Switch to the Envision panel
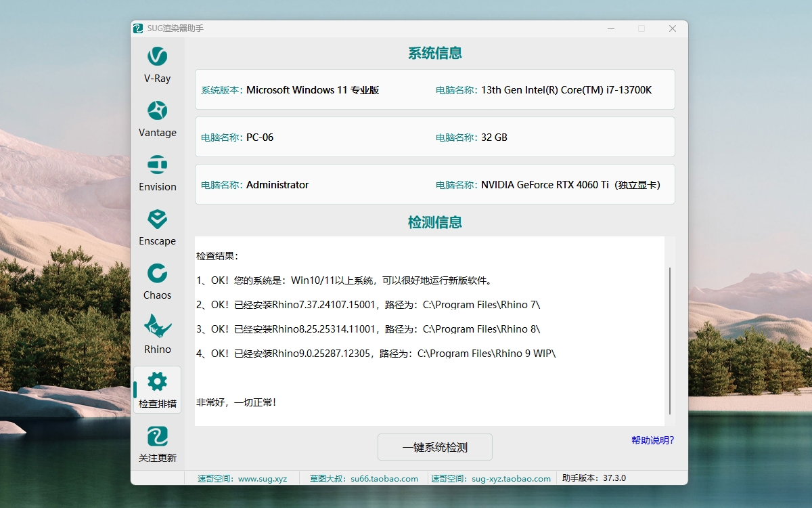Image resolution: width=812 pixels, height=508 pixels. pyautogui.click(x=157, y=173)
